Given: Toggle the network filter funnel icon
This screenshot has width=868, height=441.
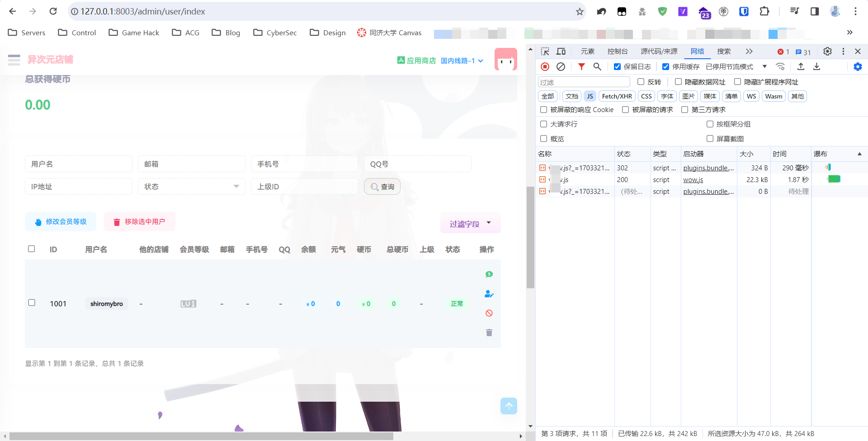Looking at the screenshot, I should tap(581, 66).
